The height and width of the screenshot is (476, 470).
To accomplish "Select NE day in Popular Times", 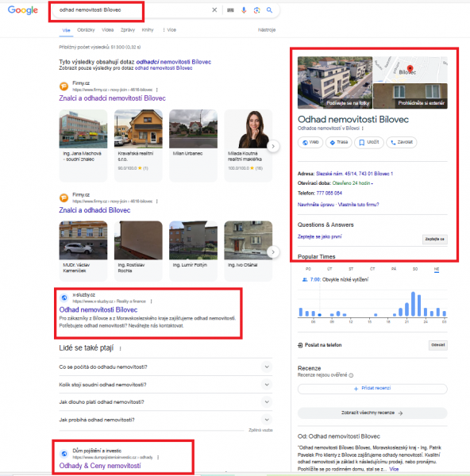I will [x=437, y=269].
